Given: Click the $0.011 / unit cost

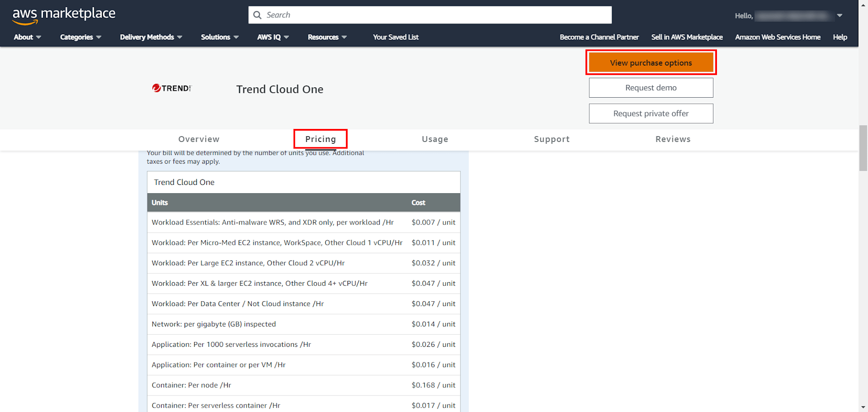Looking at the screenshot, I should point(434,243).
